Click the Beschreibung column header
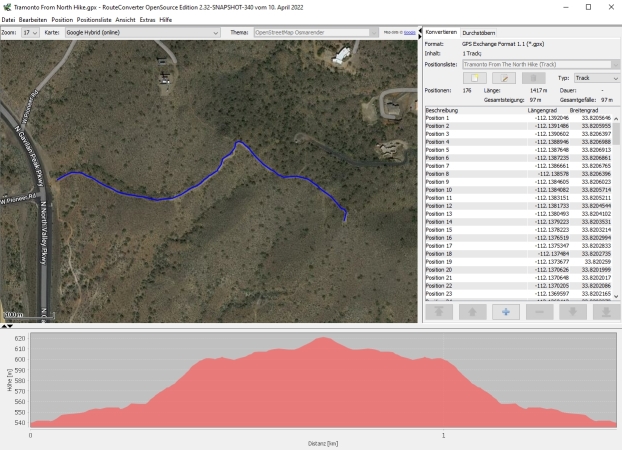 470,110
